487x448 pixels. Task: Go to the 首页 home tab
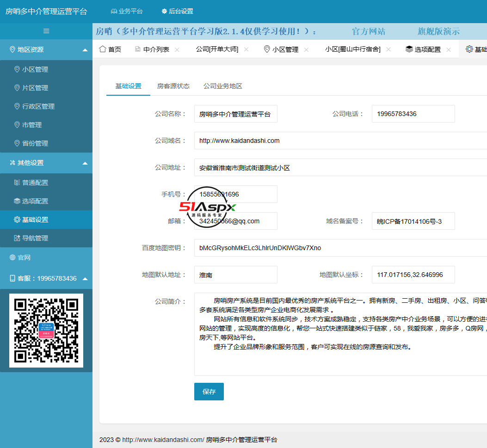pyautogui.click(x=111, y=49)
